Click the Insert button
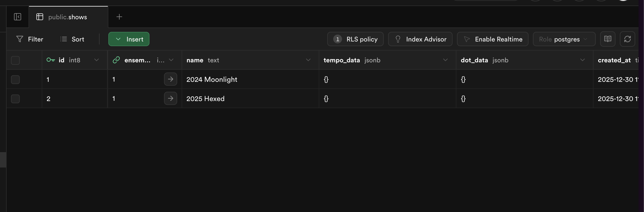Screen dimensions: 644x212 coord(129,39)
